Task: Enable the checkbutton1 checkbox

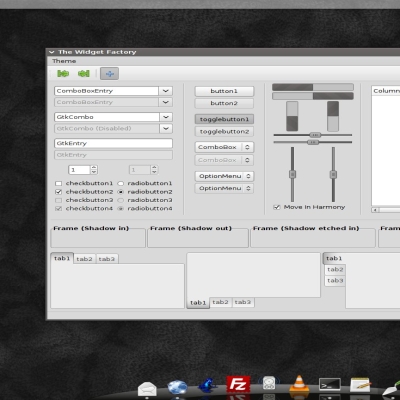Action: pos(59,183)
